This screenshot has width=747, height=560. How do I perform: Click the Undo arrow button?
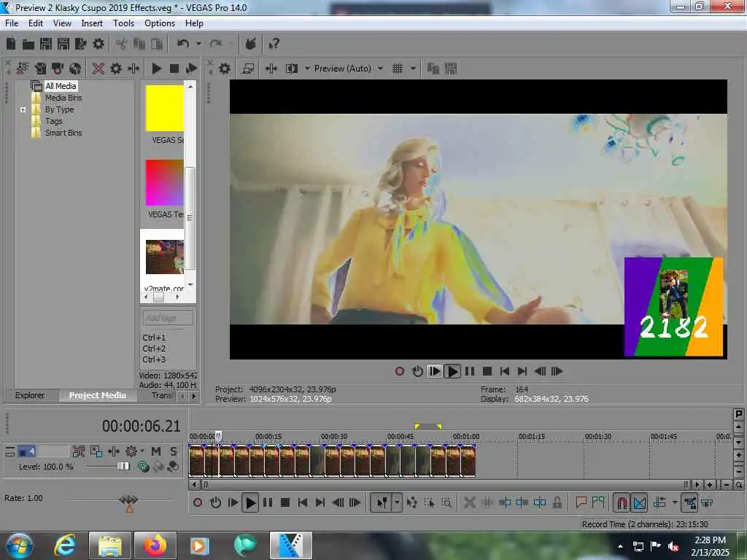(183, 44)
